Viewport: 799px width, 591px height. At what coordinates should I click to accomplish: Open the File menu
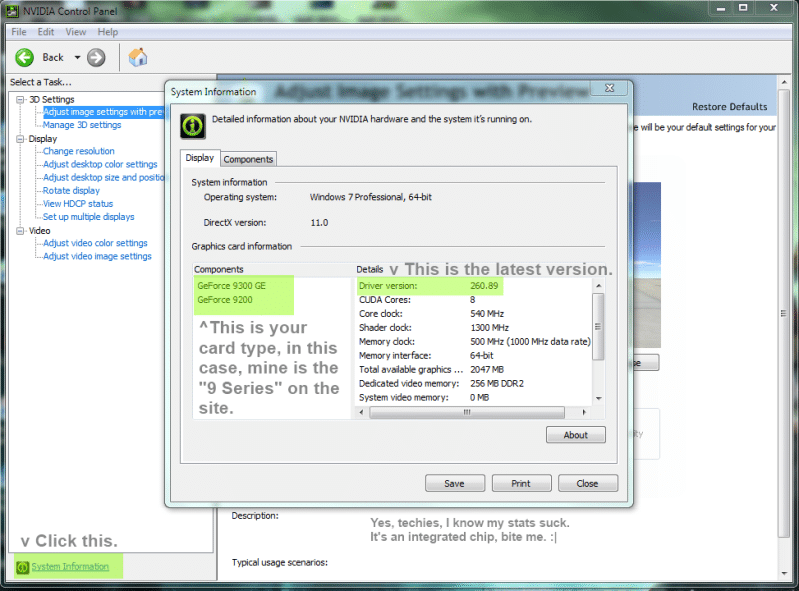[x=19, y=32]
